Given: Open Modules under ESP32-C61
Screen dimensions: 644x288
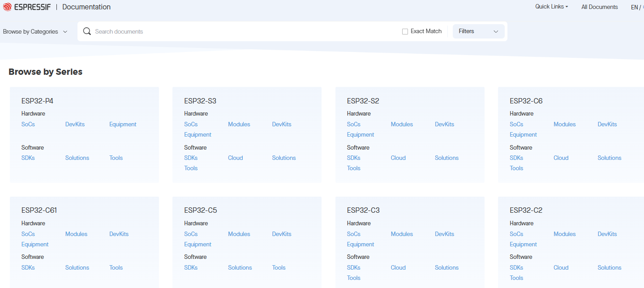Looking at the screenshot, I should tap(76, 234).
